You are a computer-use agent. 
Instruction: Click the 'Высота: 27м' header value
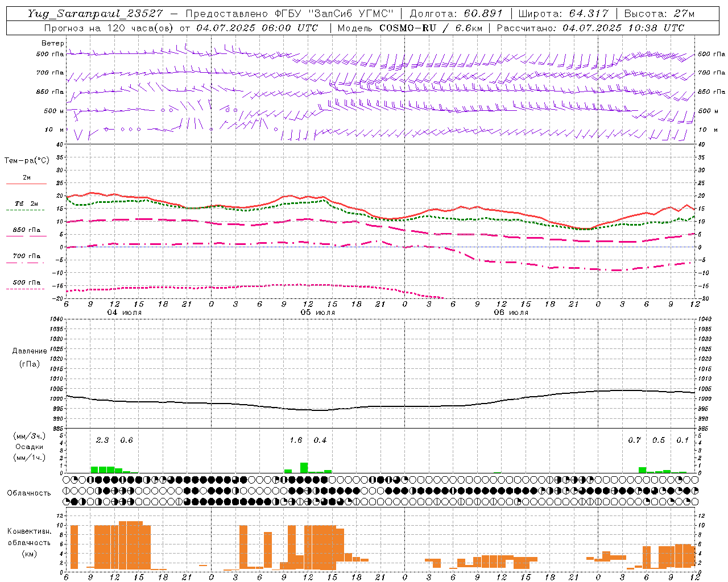click(x=659, y=14)
